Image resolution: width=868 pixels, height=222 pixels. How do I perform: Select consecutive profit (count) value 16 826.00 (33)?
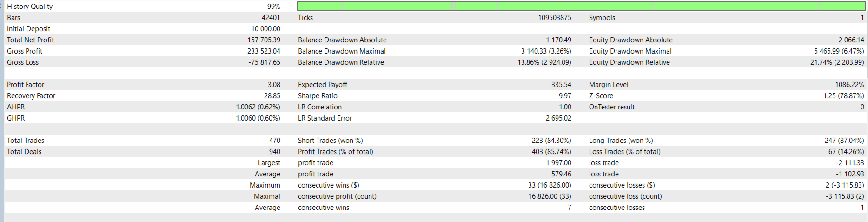point(550,196)
